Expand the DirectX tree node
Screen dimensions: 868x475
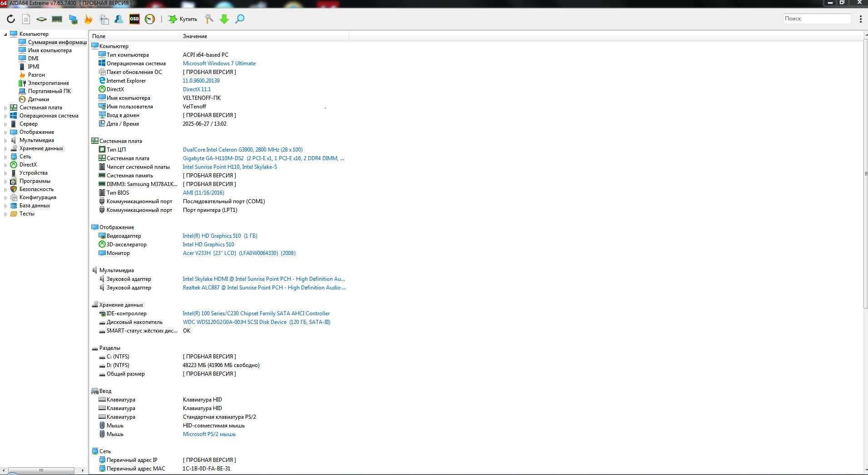pyautogui.click(x=5, y=165)
